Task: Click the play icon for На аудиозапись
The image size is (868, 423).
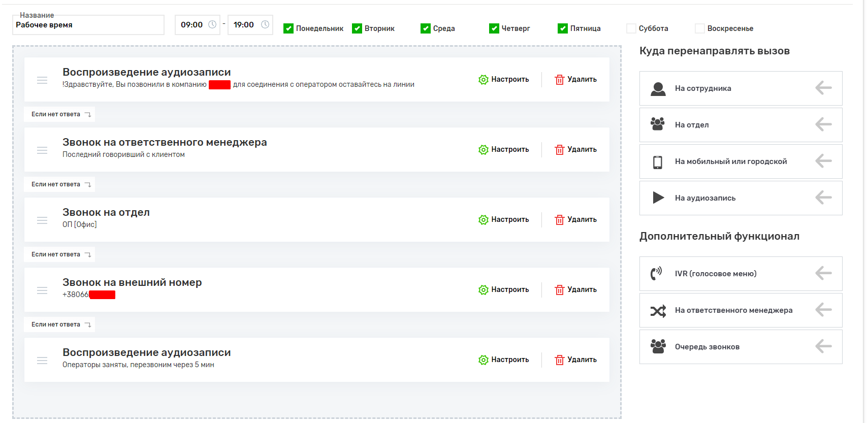Action: tap(658, 198)
